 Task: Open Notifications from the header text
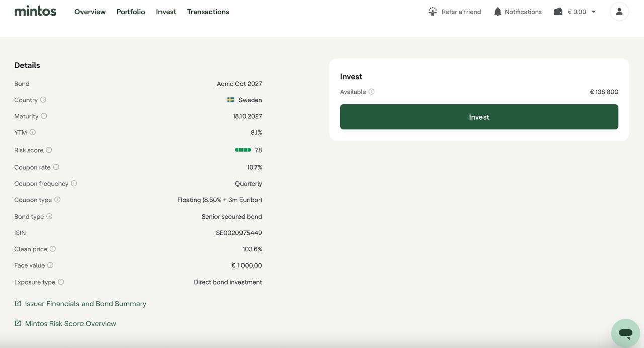[523, 12]
